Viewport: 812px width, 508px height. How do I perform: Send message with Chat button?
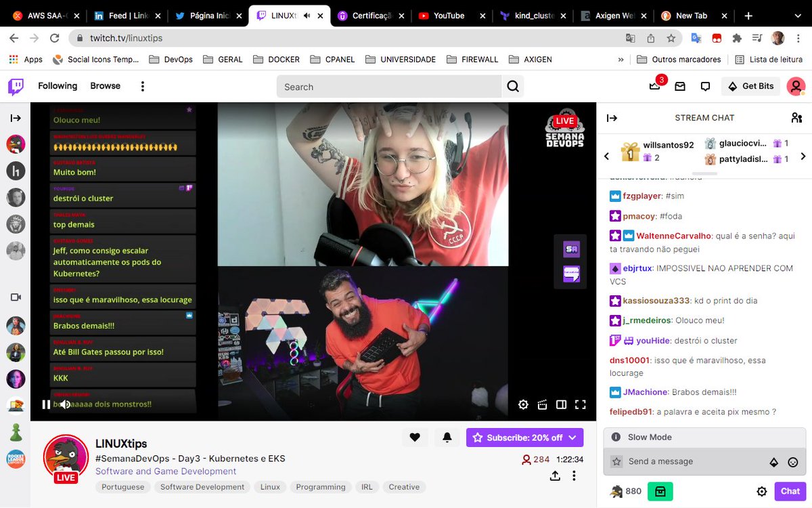pos(790,492)
